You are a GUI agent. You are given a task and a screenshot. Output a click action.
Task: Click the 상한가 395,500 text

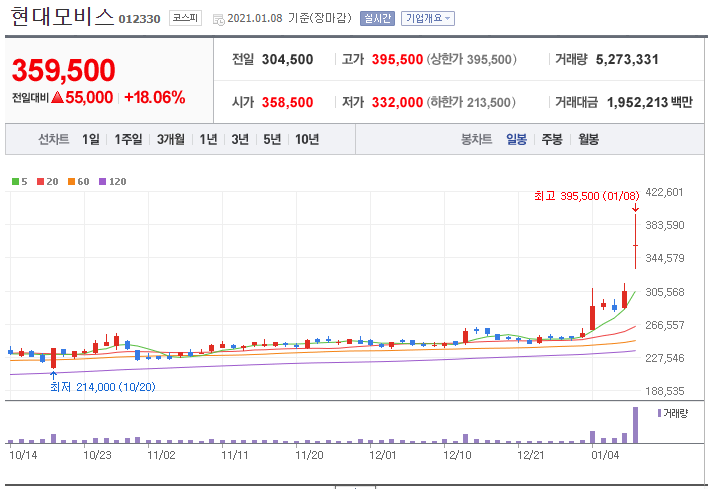click(471, 60)
